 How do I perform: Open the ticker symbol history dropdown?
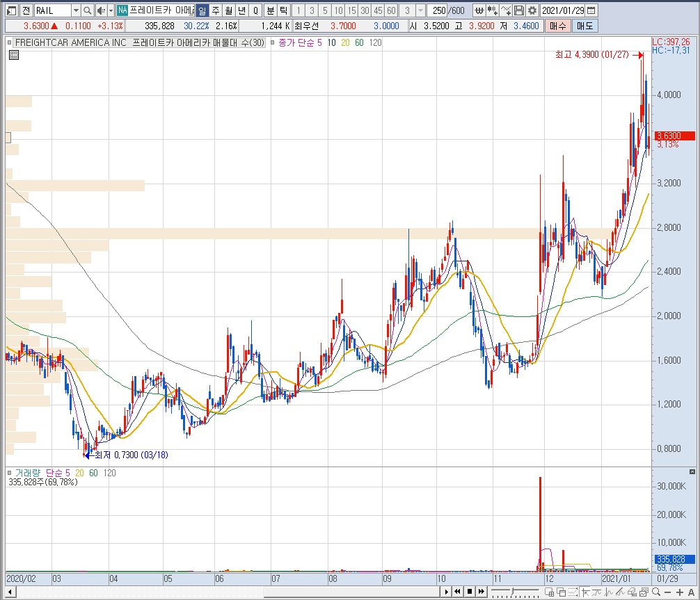tap(76, 10)
